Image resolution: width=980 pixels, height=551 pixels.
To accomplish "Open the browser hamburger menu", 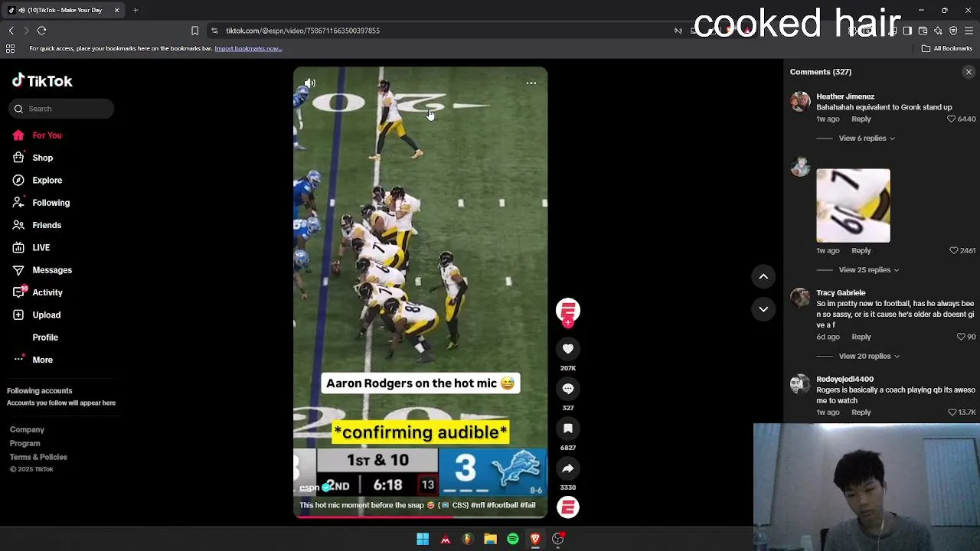I will click(969, 31).
